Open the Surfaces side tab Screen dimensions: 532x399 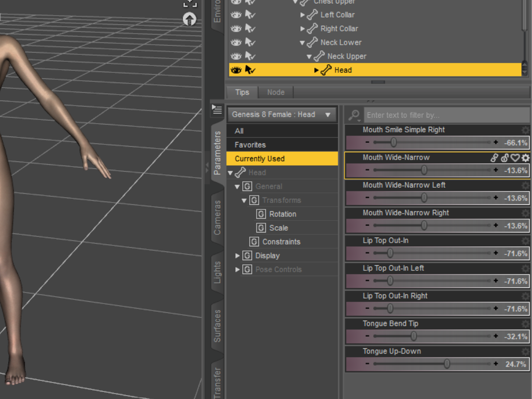pos(217,326)
